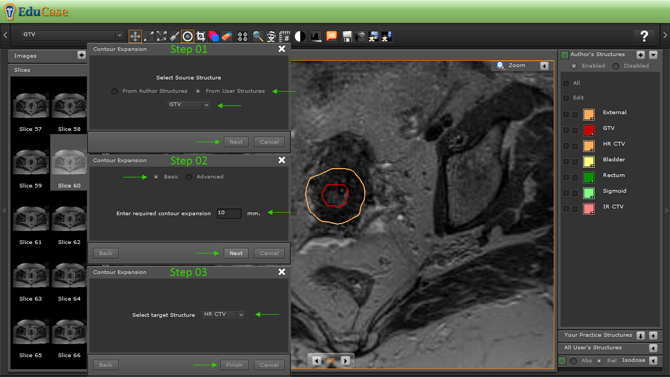The image size is (670, 377).
Task: Click the four-circles grid layout icon
Action: pyautogui.click(x=242, y=36)
